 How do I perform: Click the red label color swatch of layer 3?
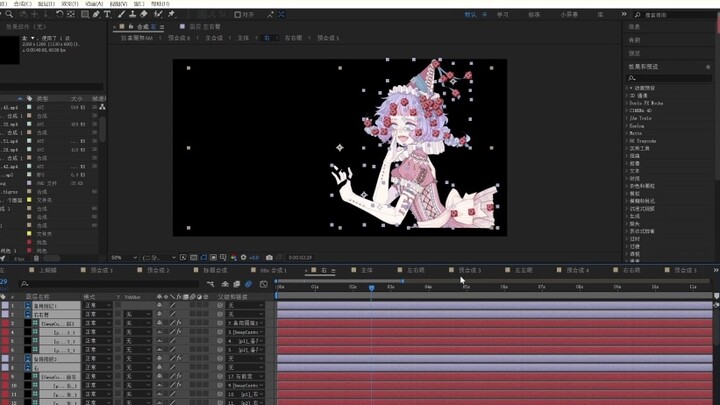pos(5,323)
